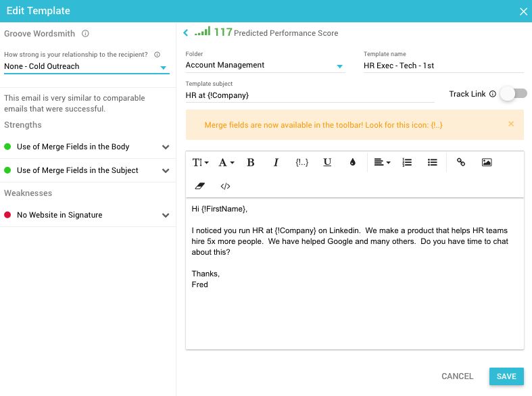Toggle italic formatting
Screen dimensions: 532x396
tap(276, 162)
